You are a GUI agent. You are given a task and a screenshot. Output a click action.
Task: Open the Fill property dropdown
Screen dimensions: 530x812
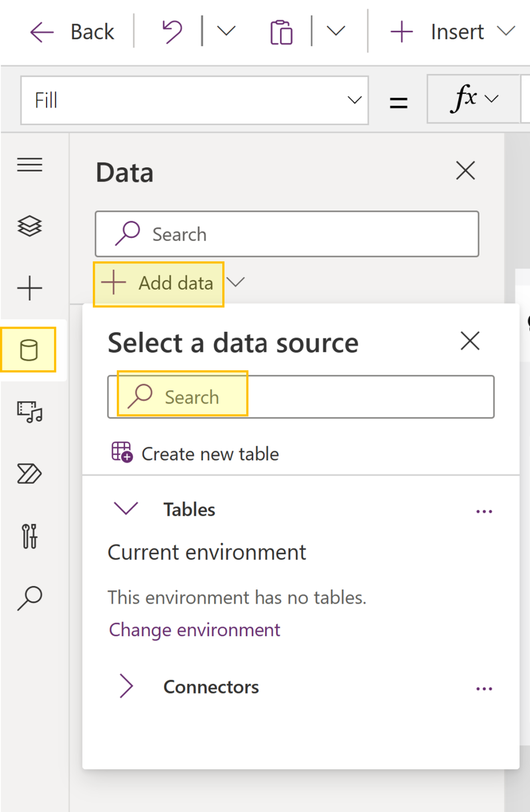194,101
